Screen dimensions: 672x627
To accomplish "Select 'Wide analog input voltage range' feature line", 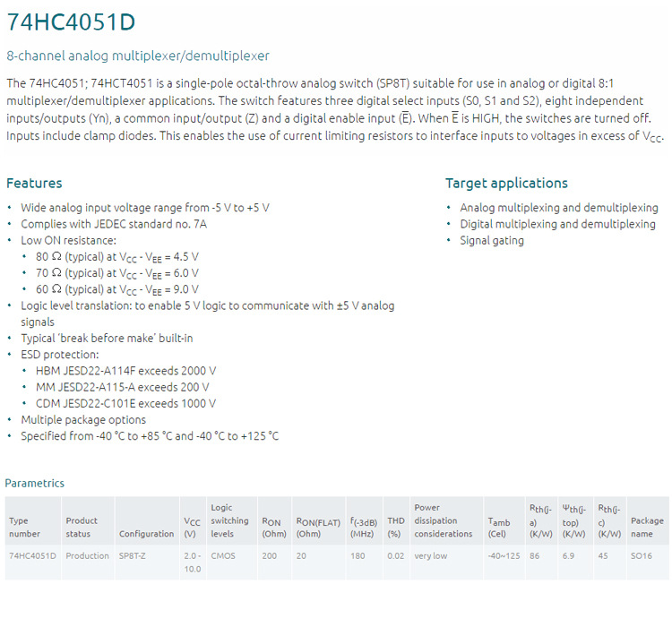I will (145, 208).
